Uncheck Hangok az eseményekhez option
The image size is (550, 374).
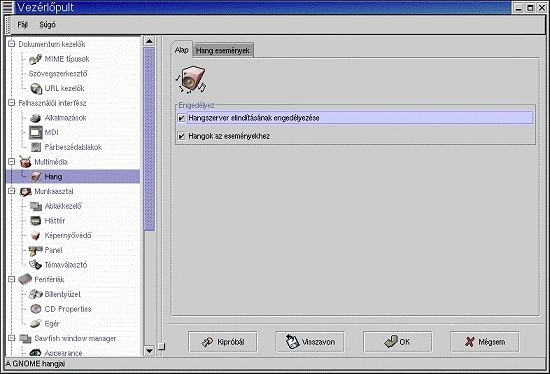182,136
